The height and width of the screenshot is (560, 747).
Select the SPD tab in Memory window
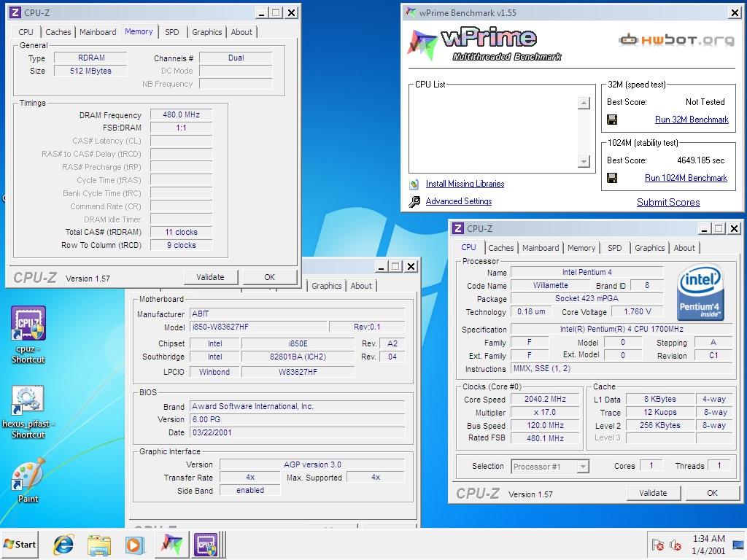pyautogui.click(x=172, y=32)
